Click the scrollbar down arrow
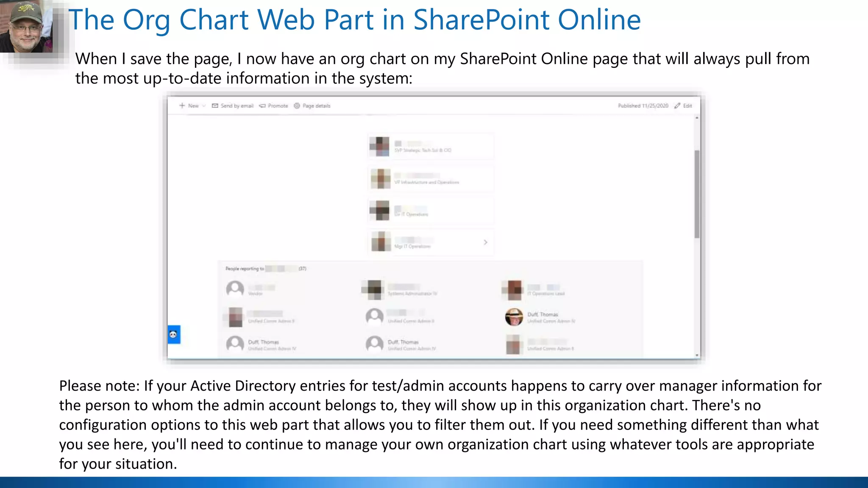The image size is (868, 488). click(697, 355)
